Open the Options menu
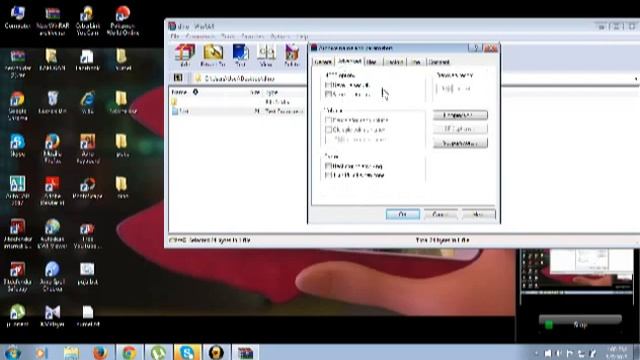This screenshot has width=640, height=360. 280,36
